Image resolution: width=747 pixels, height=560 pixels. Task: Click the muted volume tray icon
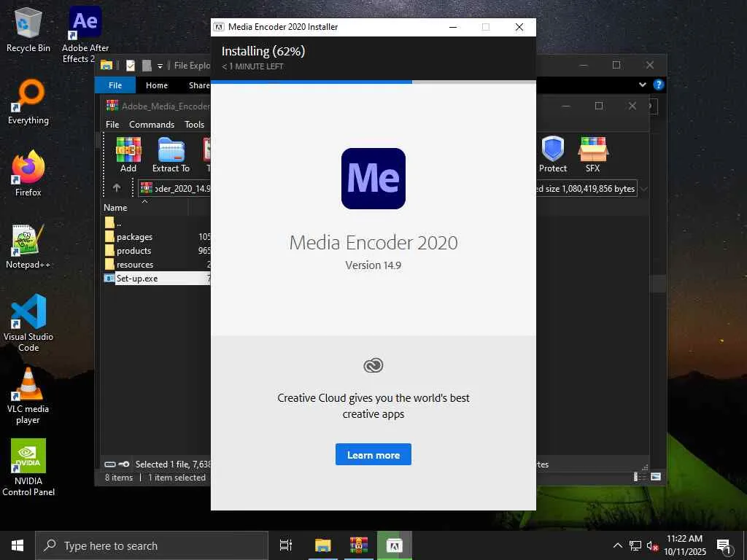[x=652, y=545]
